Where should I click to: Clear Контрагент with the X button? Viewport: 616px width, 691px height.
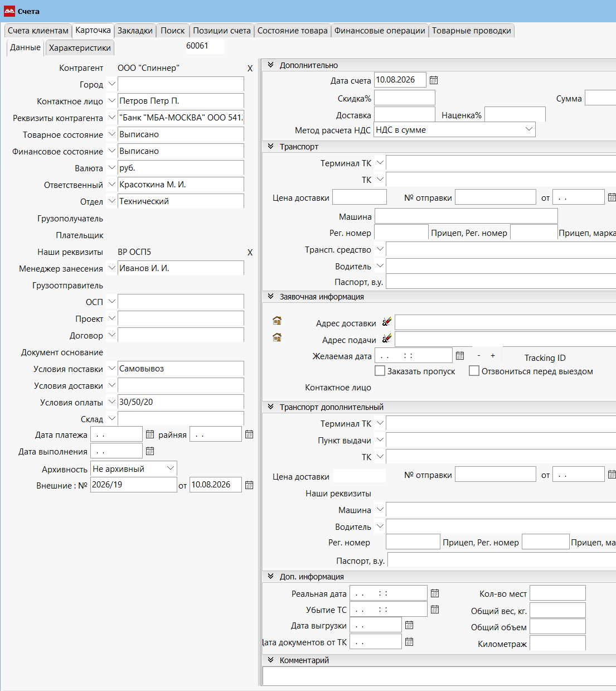(250, 68)
